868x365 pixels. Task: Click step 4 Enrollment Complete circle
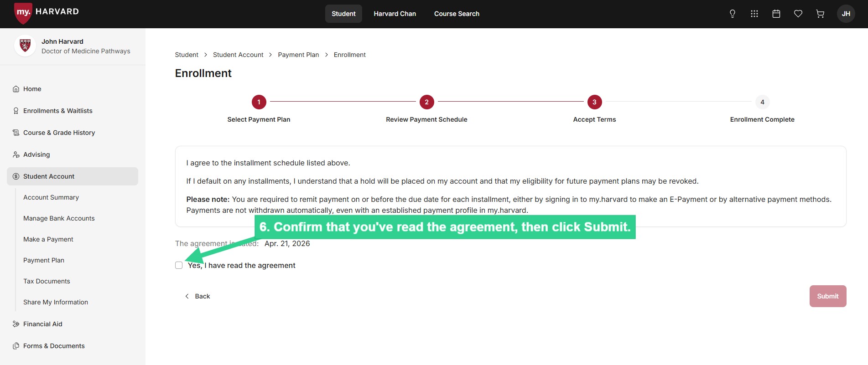point(762,102)
